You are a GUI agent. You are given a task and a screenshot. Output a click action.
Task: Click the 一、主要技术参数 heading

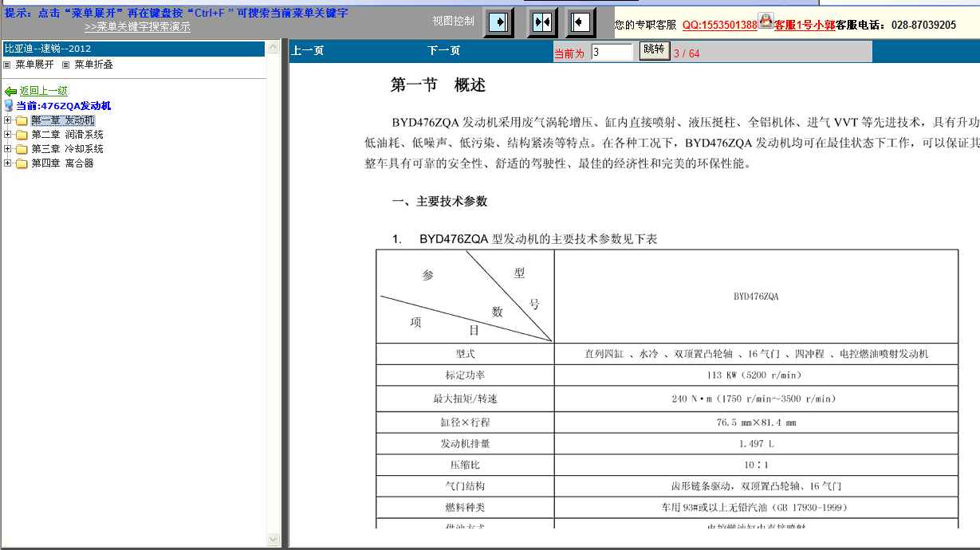(439, 202)
